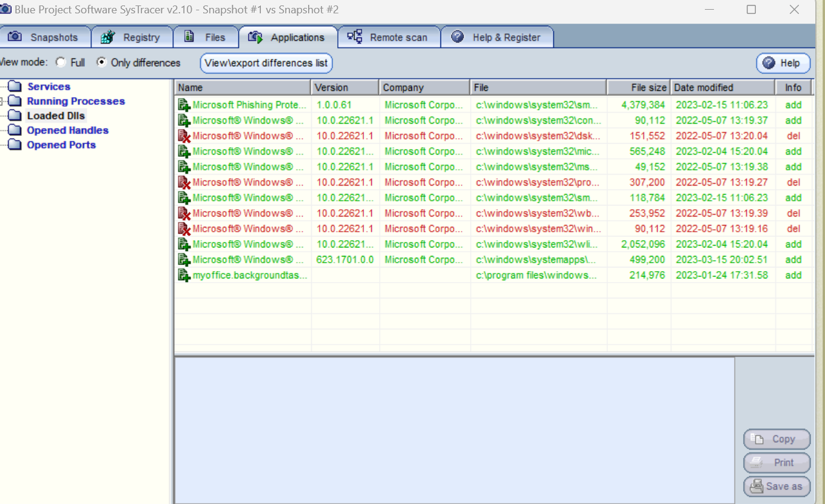
Task: Click deleted-file icon on c:\windows\system32\pro... row
Action: tap(184, 183)
